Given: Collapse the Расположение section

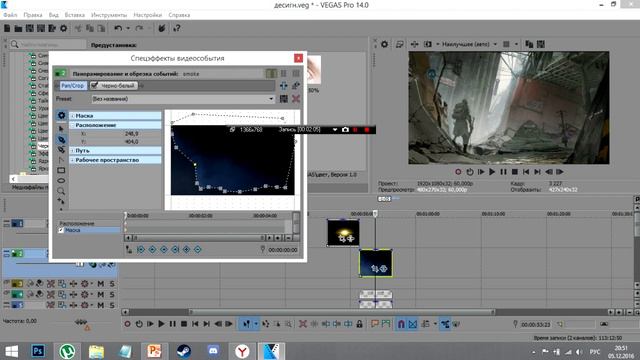Looking at the screenshot, I should click(x=72, y=125).
